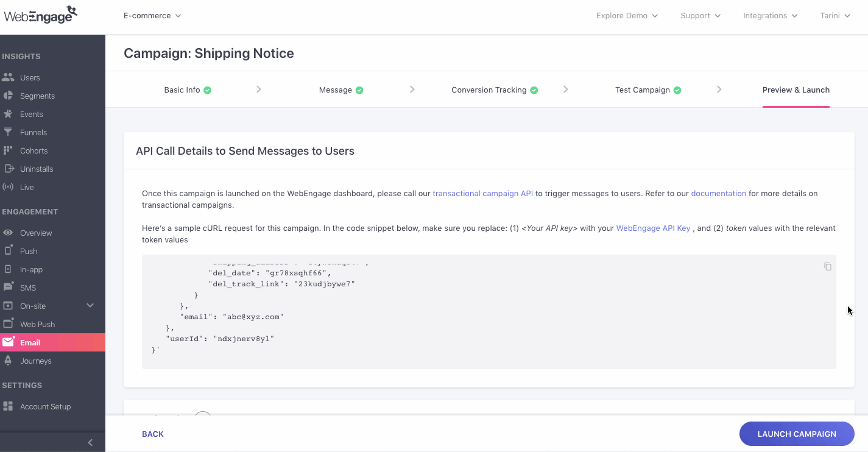
Task: Open Push phone icon in sidebar
Action: [x=8, y=250]
